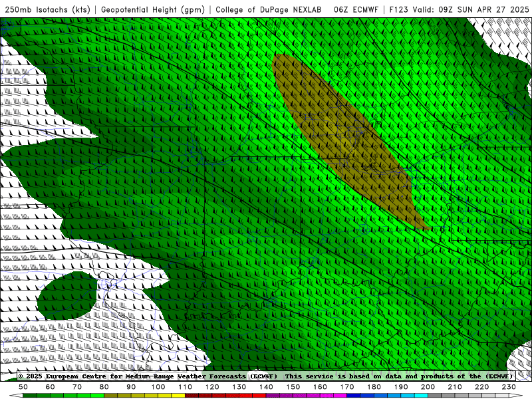Click the 170 label on the color scale

[347, 387]
